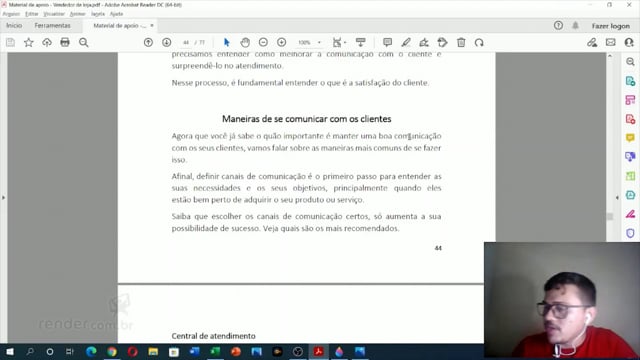Select the highlight pen tool
Image resolution: width=640 pixels, height=360 pixels.
406,42
